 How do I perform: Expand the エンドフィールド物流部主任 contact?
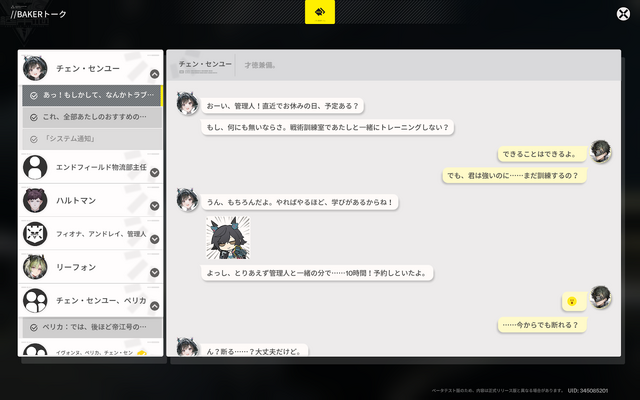pyautogui.click(x=154, y=173)
